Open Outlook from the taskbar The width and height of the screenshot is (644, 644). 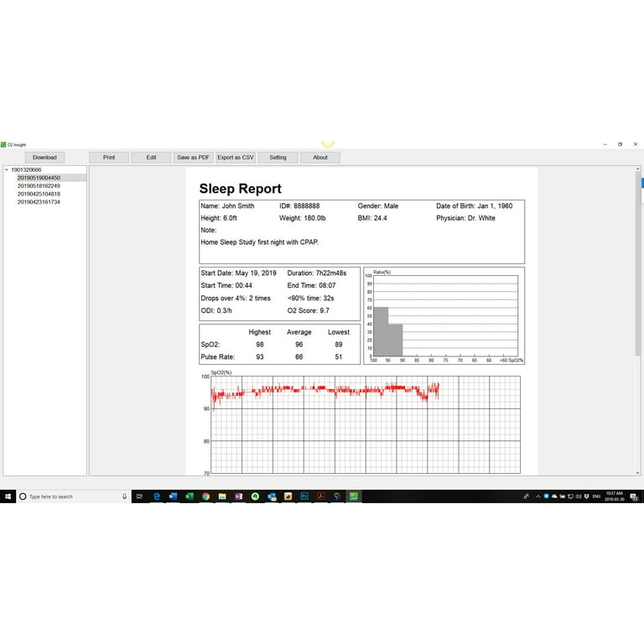coord(272,496)
